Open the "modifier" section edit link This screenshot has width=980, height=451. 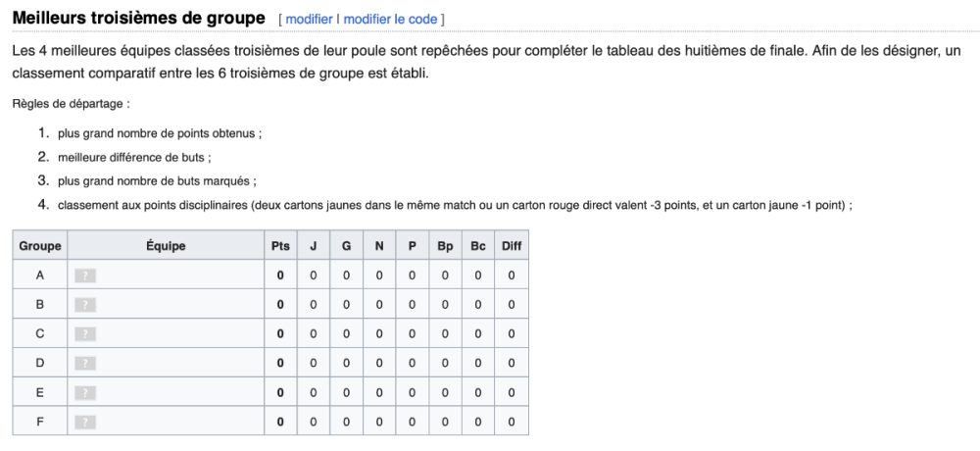(310, 20)
